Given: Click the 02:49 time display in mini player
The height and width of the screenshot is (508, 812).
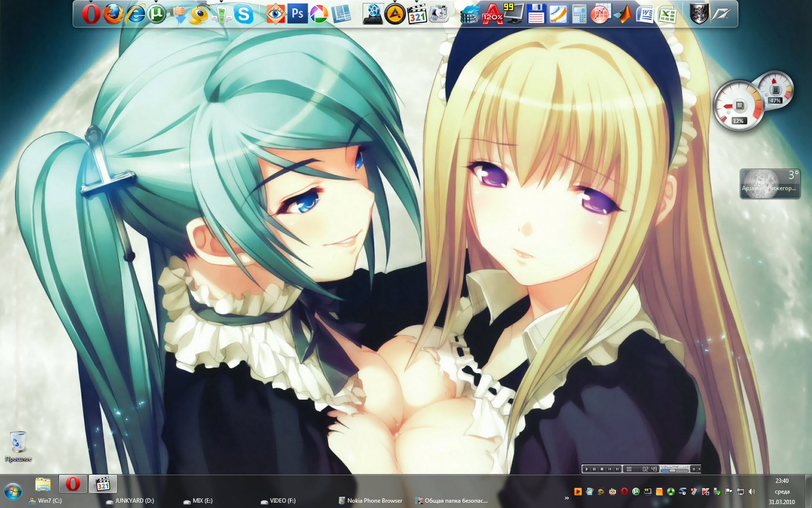Looking at the screenshot, I should click(650, 469).
